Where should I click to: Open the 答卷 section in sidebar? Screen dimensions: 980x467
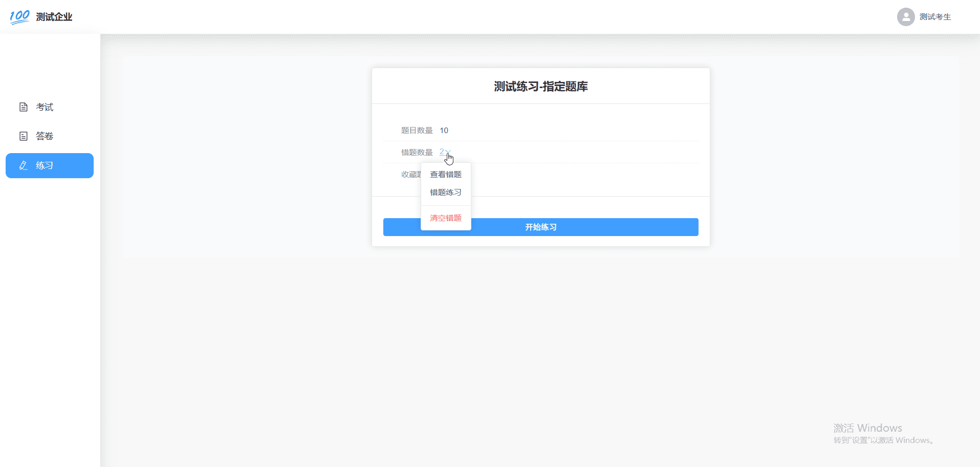43,136
